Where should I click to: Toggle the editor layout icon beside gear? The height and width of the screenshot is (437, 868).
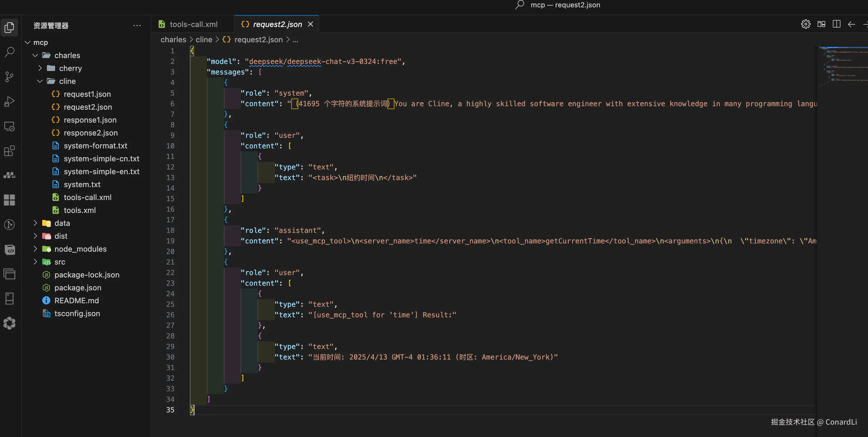pyautogui.click(x=821, y=24)
